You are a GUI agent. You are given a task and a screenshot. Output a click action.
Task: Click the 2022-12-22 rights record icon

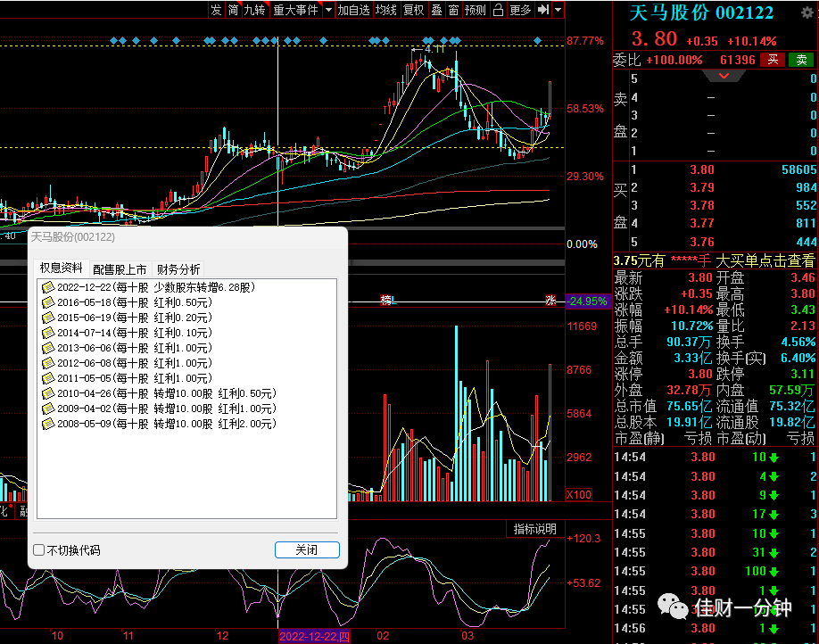[x=48, y=287]
